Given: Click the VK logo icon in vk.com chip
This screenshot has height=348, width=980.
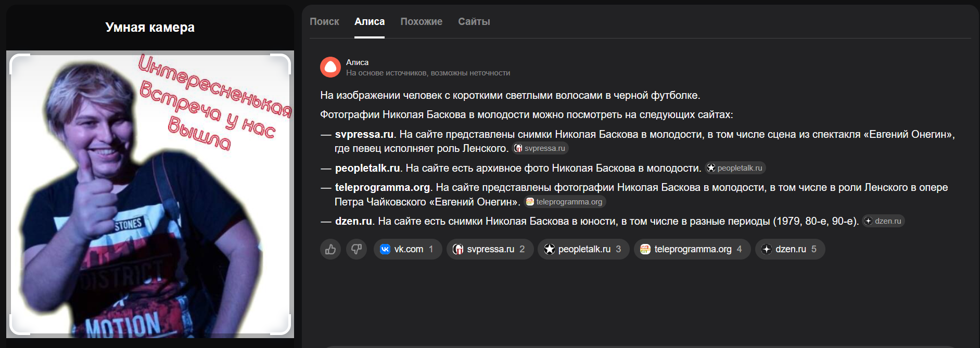Looking at the screenshot, I should [x=385, y=249].
